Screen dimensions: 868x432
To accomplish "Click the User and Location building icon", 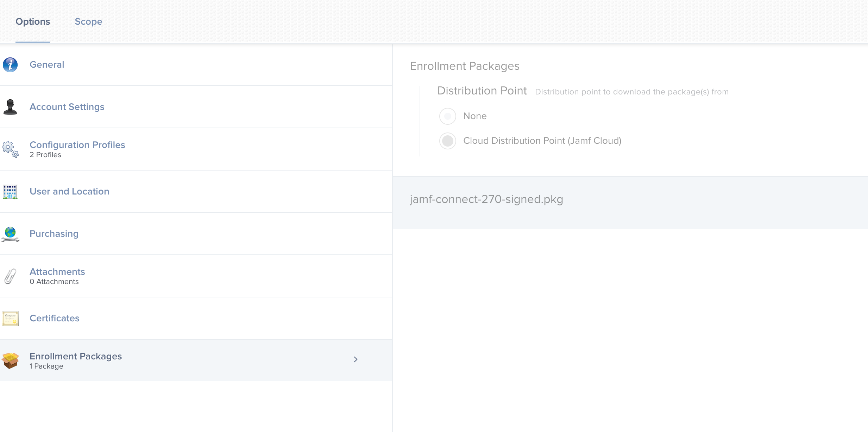I will click(x=10, y=192).
